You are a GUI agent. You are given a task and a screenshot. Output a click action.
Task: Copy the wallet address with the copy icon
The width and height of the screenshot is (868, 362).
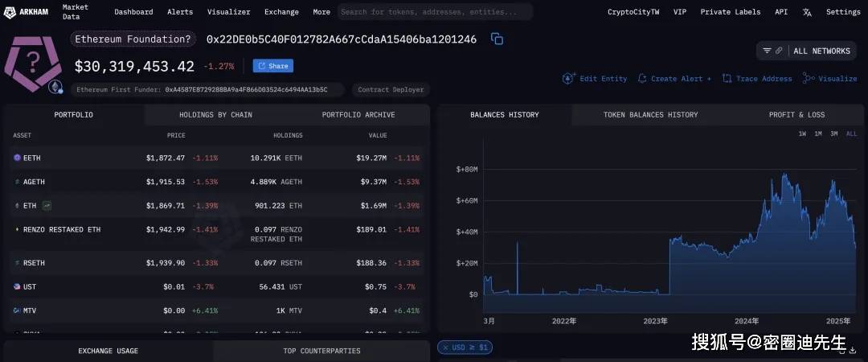[x=497, y=39]
